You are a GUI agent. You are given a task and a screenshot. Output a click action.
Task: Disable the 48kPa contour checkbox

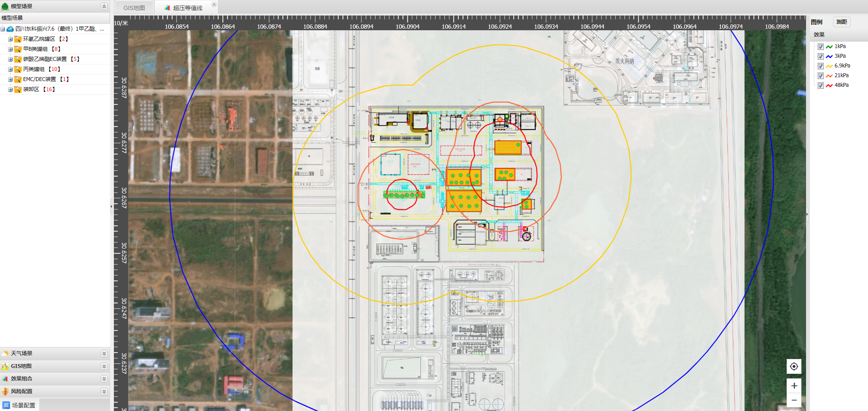point(820,85)
